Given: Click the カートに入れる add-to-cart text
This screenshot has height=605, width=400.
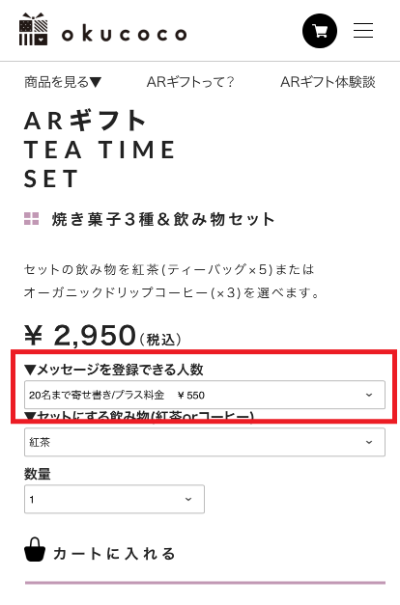Looking at the screenshot, I should 114,554.
